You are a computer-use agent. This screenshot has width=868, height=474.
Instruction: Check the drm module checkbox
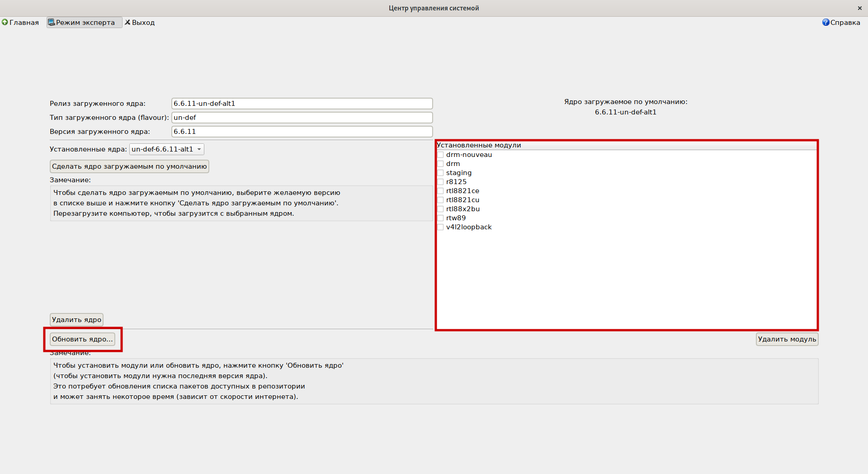(440, 164)
